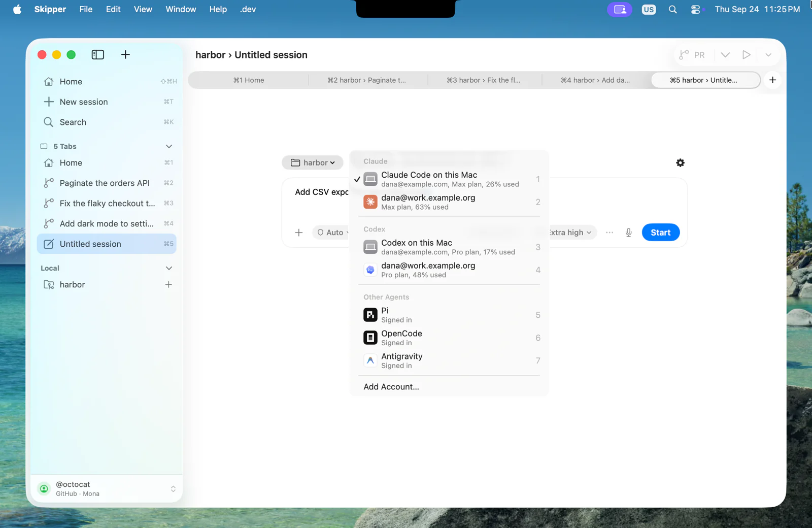Add a new tab with the plus icon
Image resolution: width=812 pixels, height=528 pixels.
click(x=772, y=80)
